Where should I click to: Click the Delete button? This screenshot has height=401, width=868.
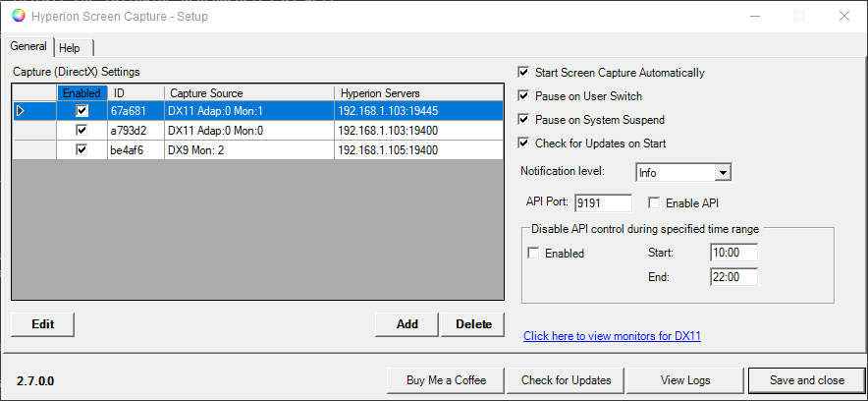pyautogui.click(x=473, y=324)
